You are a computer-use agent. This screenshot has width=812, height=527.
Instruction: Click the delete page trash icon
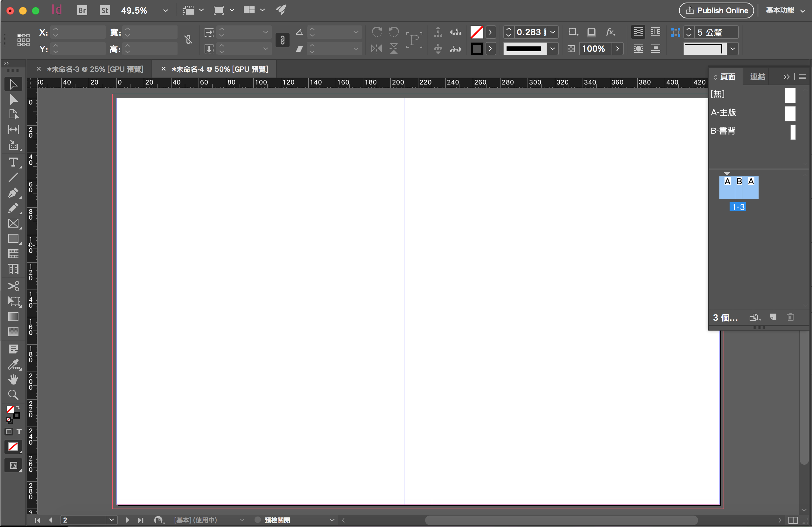tap(790, 317)
